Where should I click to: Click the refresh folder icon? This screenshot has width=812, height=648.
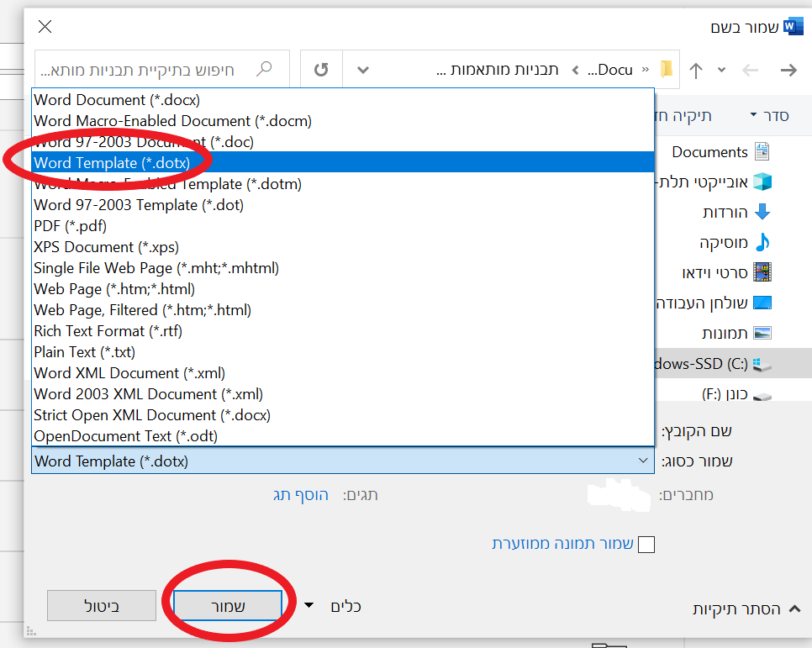coord(321,70)
